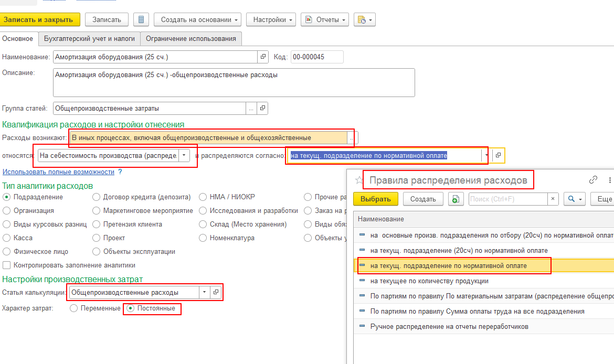Click into the Описание text area
Image resolution: width=614 pixels, height=364 pixels.
[234, 82]
